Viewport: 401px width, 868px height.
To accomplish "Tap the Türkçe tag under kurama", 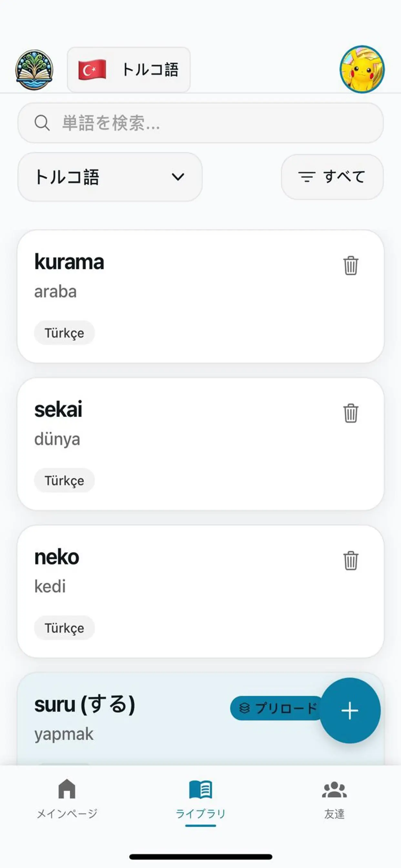I will coord(64,333).
